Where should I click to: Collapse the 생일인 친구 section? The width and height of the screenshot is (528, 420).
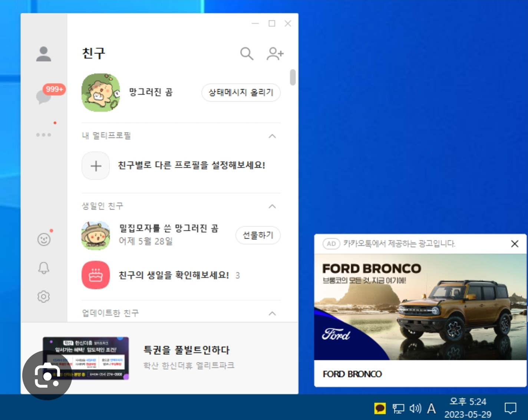[x=272, y=206]
